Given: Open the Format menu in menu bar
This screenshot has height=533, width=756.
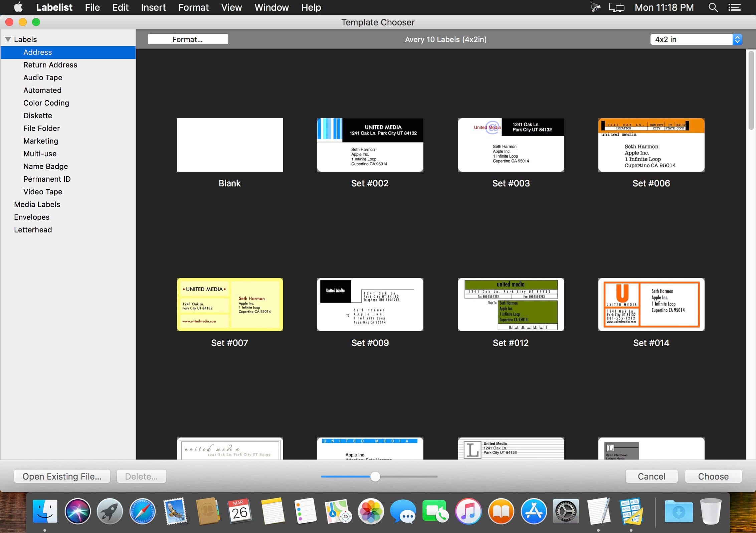Looking at the screenshot, I should pos(193,7).
